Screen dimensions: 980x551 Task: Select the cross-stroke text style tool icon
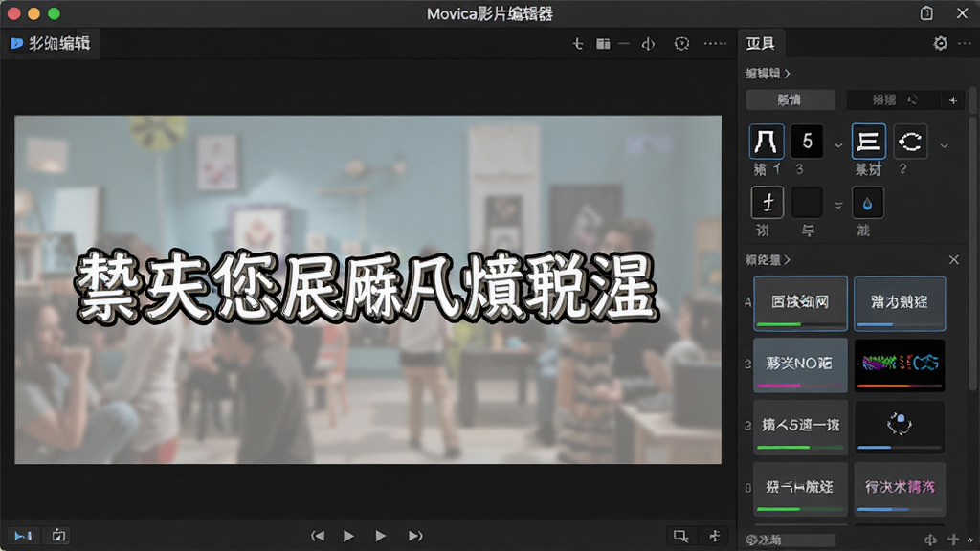pos(767,203)
